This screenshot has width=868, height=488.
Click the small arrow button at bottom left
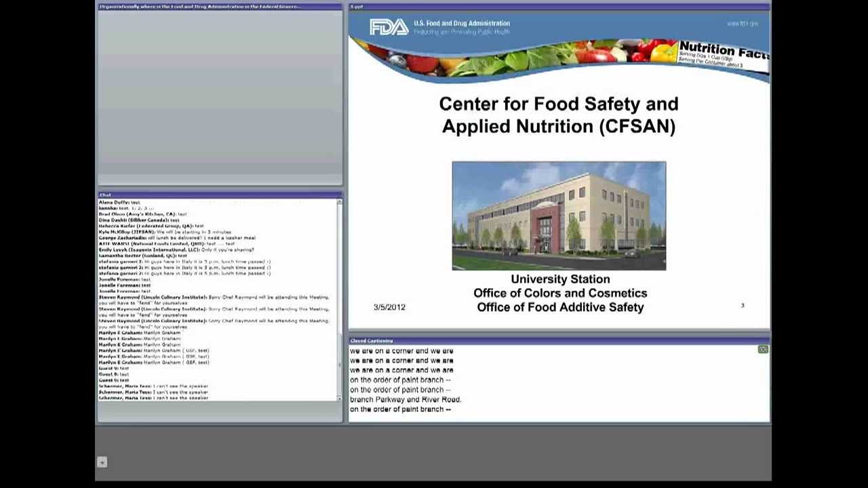[102, 462]
